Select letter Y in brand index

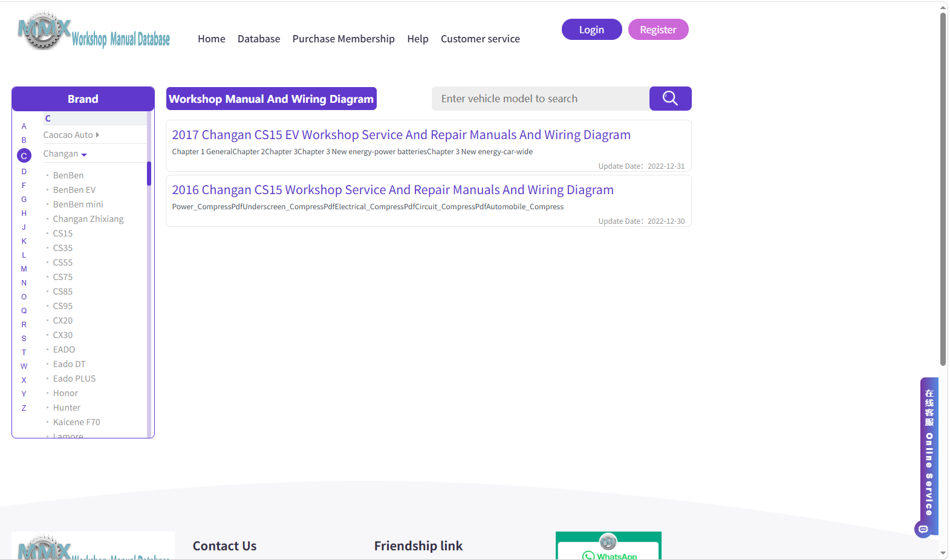pos(24,394)
